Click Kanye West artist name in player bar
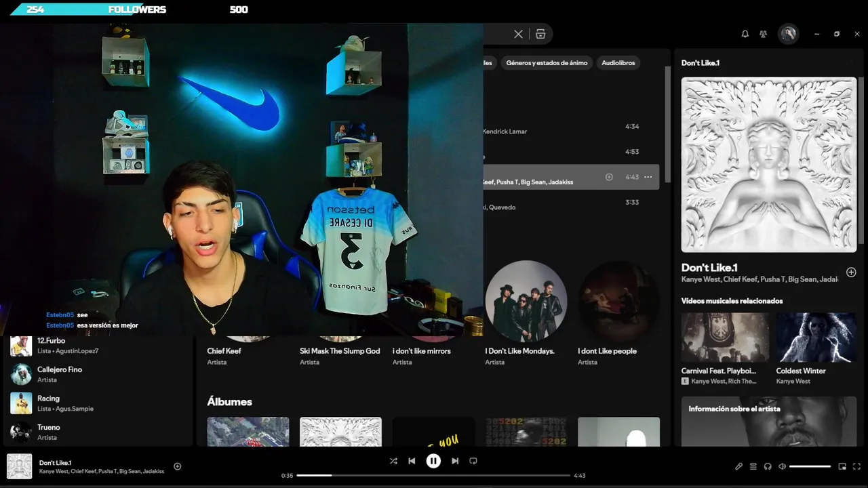Viewport: 868px width, 488px height. coord(54,471)
